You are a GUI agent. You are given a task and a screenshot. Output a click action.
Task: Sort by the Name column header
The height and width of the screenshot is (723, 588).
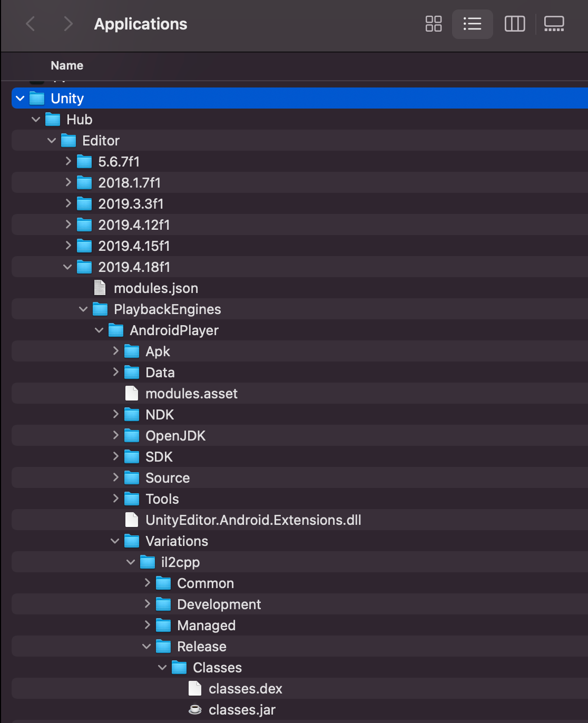click(67, 65)
